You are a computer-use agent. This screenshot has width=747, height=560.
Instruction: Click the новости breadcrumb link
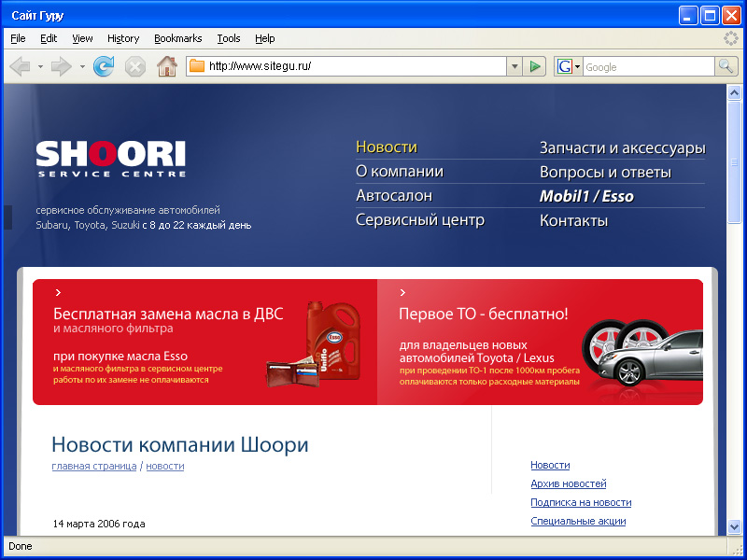coord(165,466)
